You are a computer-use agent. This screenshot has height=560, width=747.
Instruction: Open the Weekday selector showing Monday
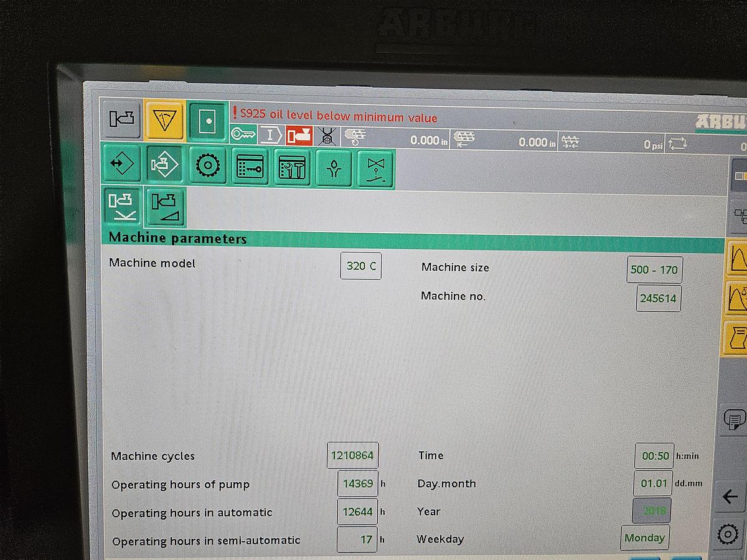click(x=644, y=537)
